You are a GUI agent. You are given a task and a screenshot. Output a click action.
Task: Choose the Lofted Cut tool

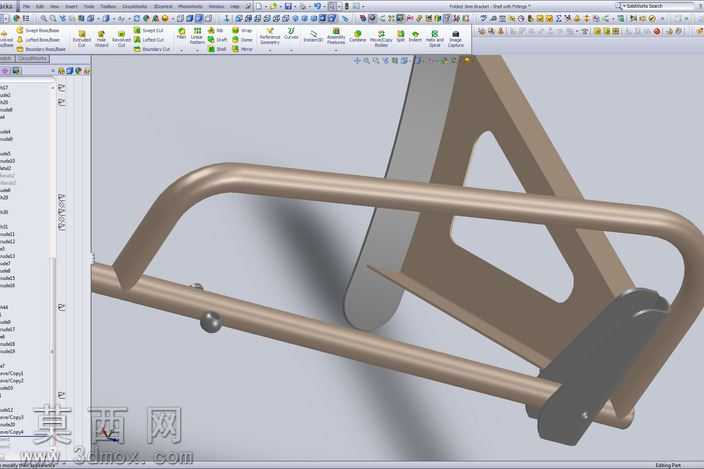click(x=149, y=39)
